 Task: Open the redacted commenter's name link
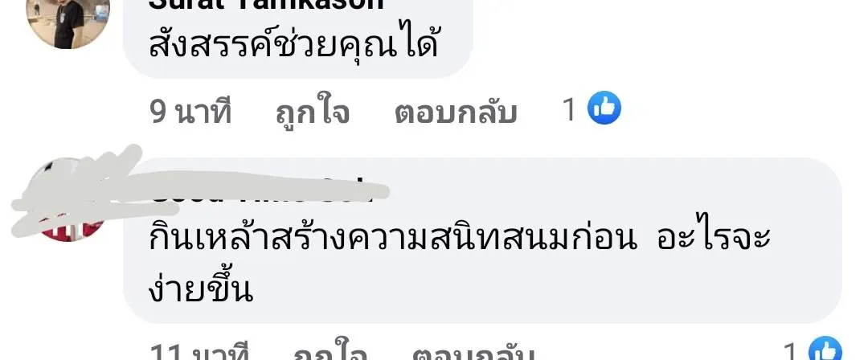coord(259,190)
